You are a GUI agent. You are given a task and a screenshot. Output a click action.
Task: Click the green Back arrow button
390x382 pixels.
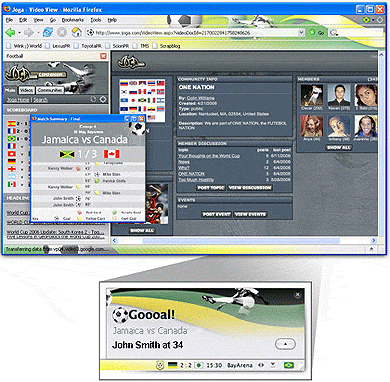tap(10, 32)
